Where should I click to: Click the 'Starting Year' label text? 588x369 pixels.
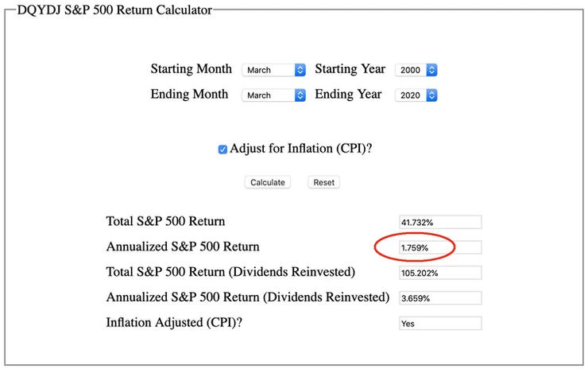pyautogui.click(x=350, y=69)
